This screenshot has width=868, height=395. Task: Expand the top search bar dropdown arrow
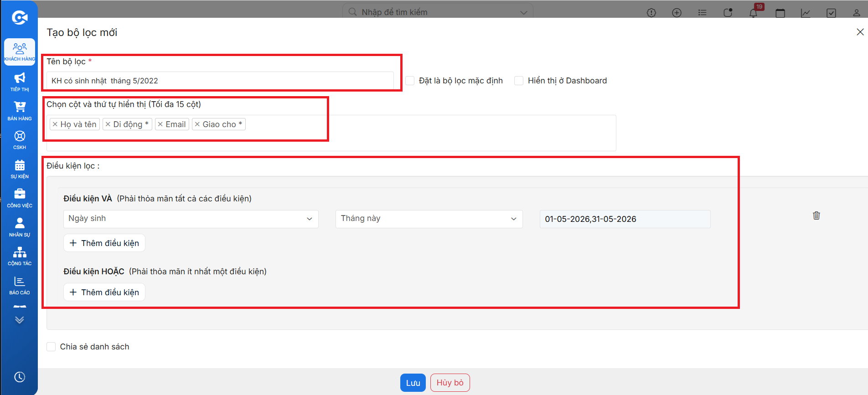(524, 13)
